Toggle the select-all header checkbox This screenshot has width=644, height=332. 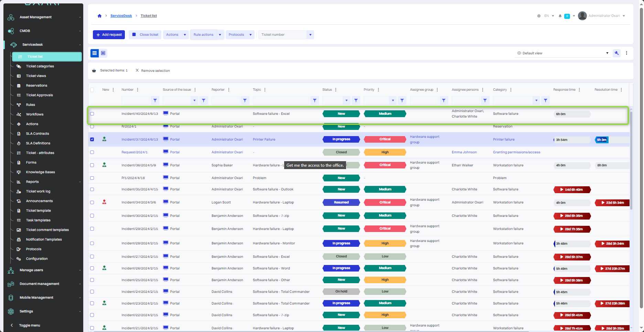coord(92,90)
